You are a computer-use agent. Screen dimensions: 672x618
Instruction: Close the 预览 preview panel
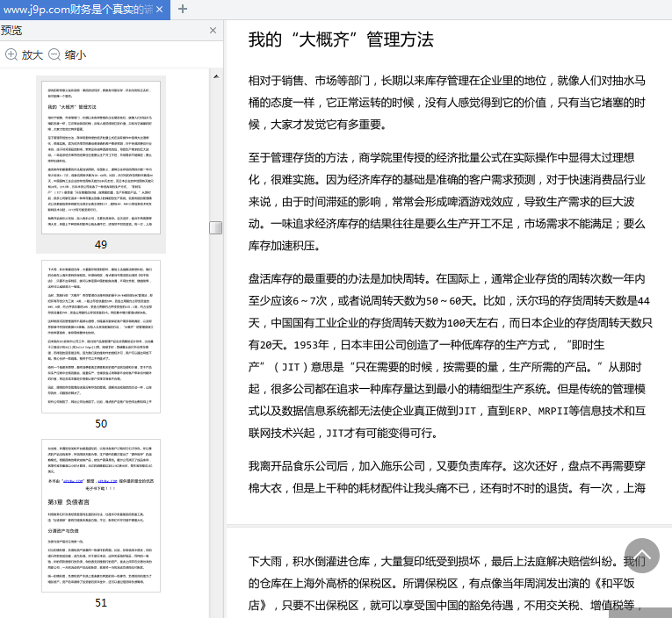pos(213,31)
